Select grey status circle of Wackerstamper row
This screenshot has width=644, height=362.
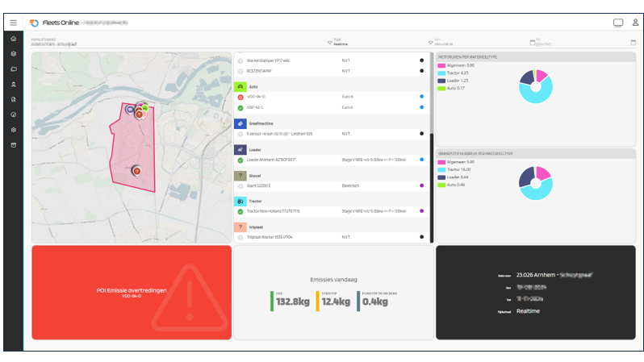click(240, 60)
